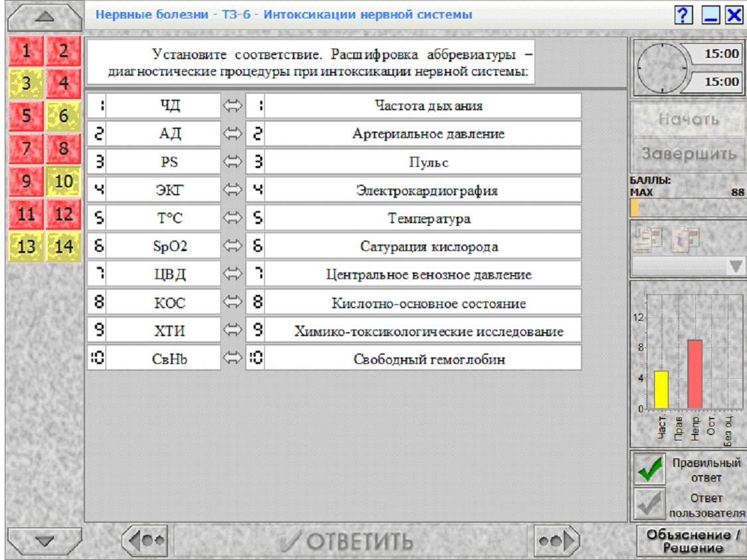
Task: Open question 11 tile
Action: pos(26,213)
